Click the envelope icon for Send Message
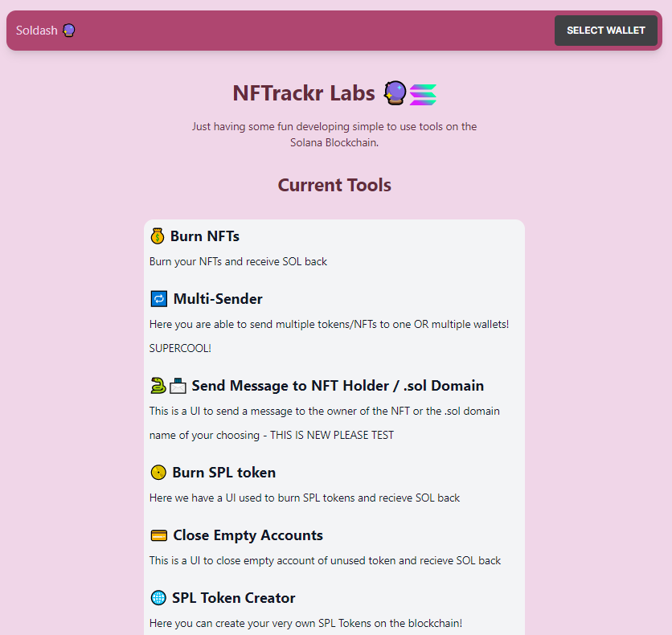Image resolution: width=672 pixels, height=635 pixels. (x=178, y=386)
